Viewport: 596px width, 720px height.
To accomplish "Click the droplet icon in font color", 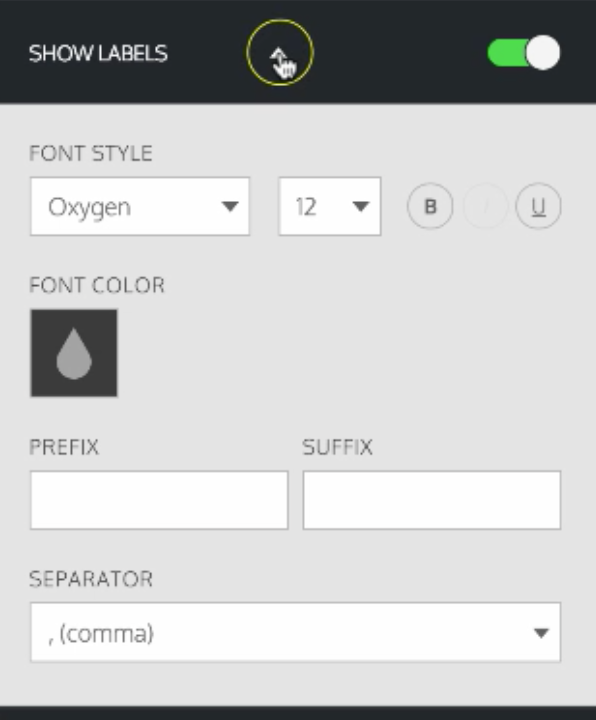I will click(x=74, y=354).
